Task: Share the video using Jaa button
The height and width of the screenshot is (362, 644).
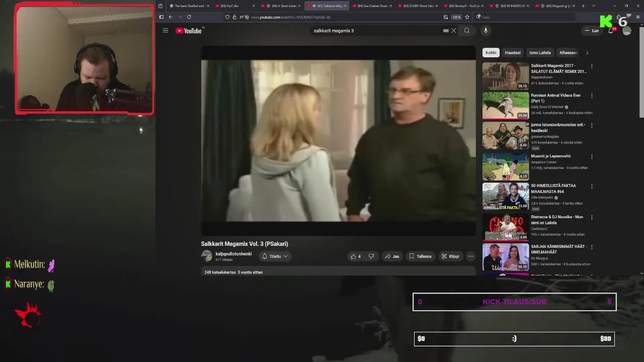Action: coord(392,256)
